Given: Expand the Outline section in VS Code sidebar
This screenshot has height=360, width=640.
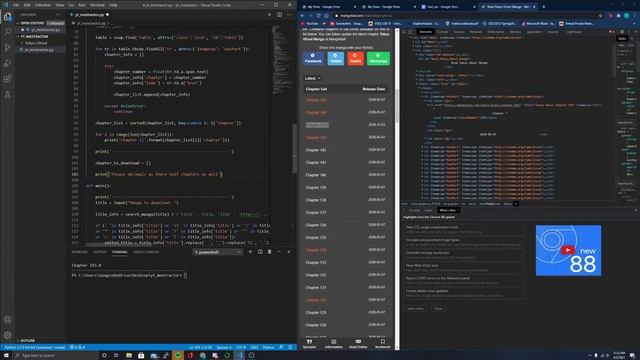Looking at the screenshot, I should tap(27, 340).
